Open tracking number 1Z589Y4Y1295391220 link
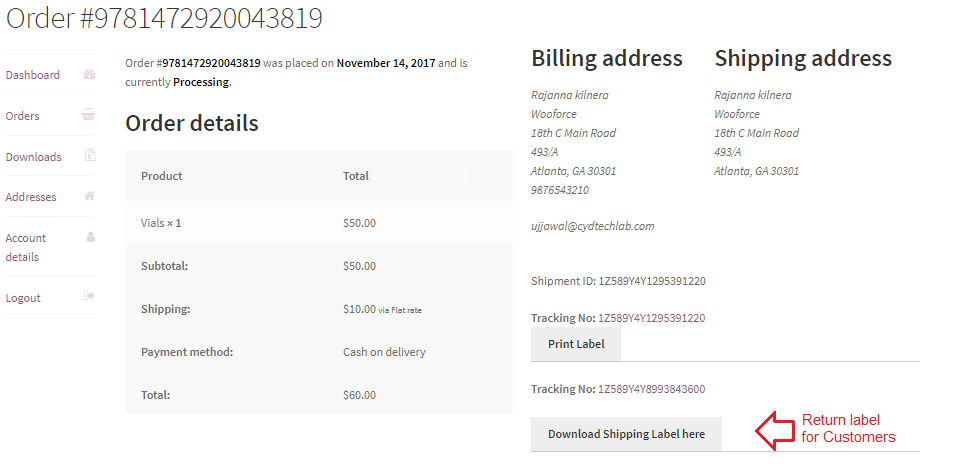 (652, 318)
